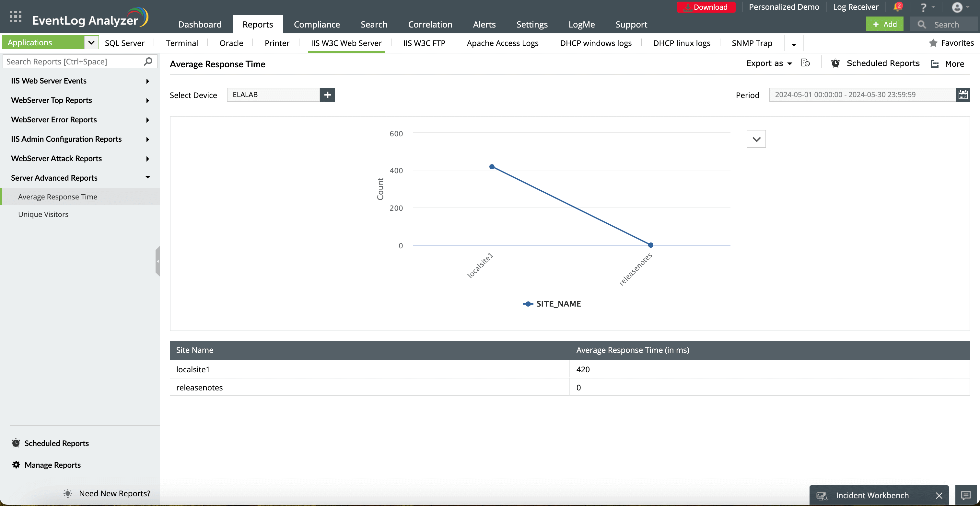Collapse the left sidebar panel handle
This screenshot has height=506, width=980.
[157, 261]
